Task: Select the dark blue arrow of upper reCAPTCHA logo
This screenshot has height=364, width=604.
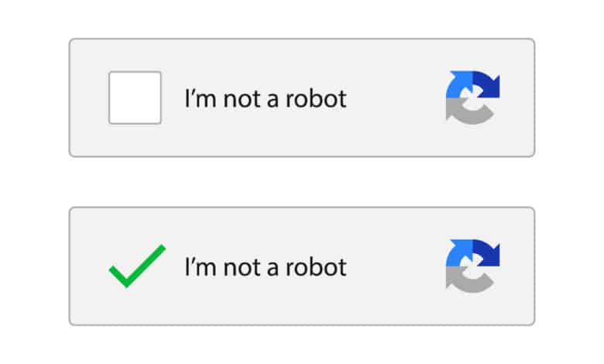Action: 487,84
